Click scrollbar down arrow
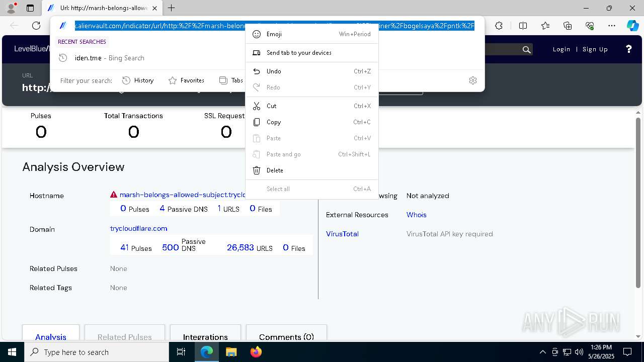The image size is (644, 362). 638,336
